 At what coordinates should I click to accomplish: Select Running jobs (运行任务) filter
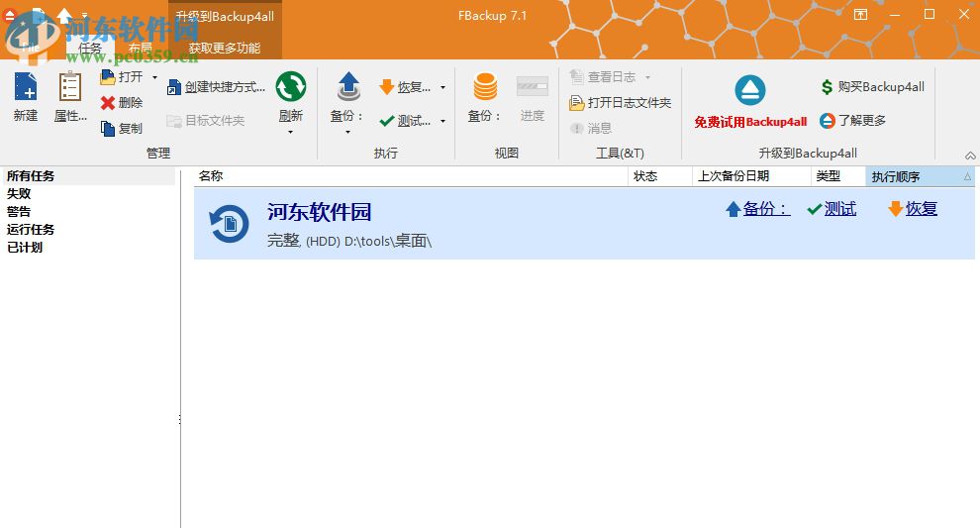31,229
